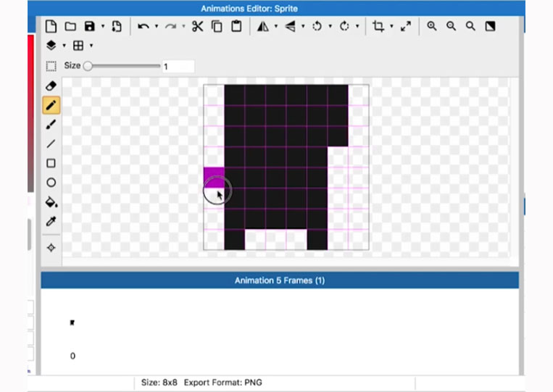This screenshot has height=392, width=553.
Task: Open rotate counterclockwise dropdown arrow
Action: pyautogui.click(x=330, y=26)
